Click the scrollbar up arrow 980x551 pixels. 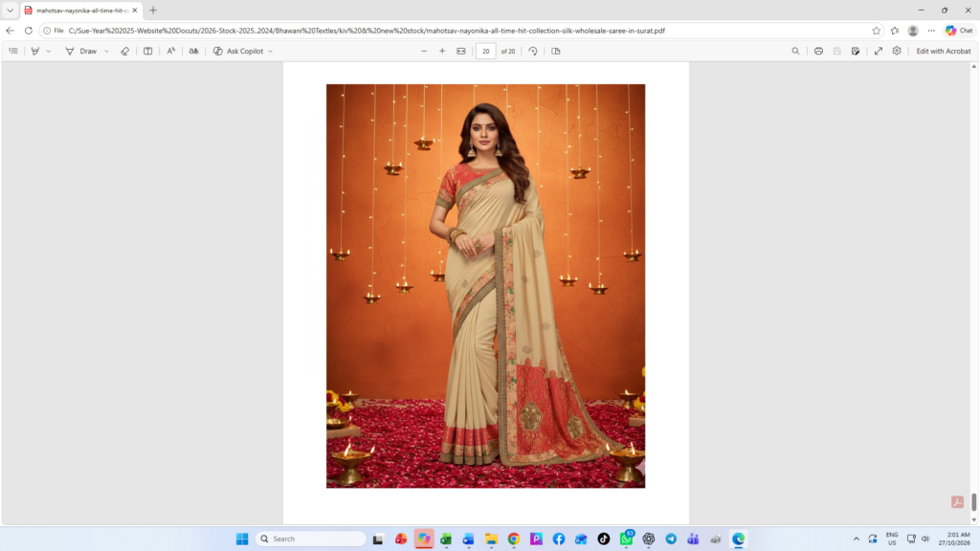pos(973,66)
